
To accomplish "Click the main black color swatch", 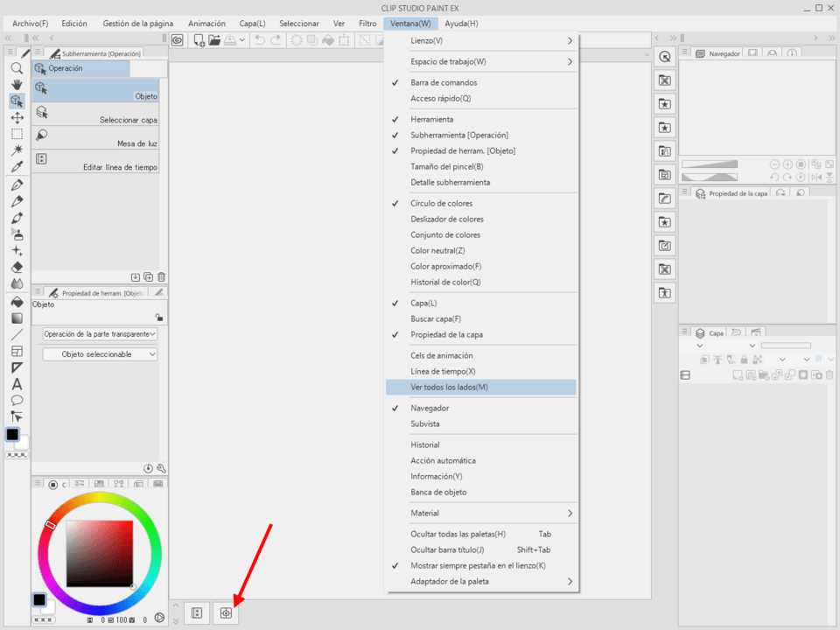I will (12, 435).
